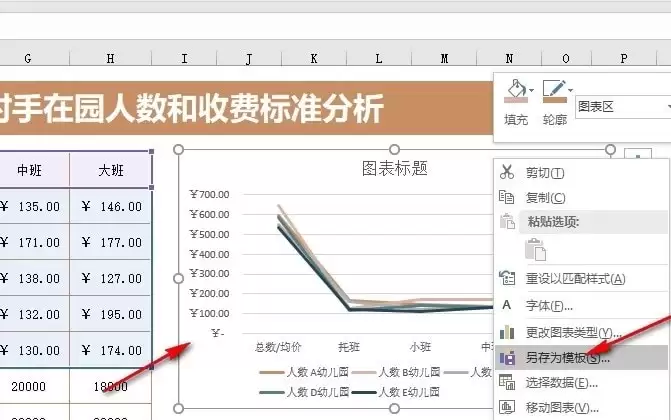Screen dimensions: 671x420
Task: Select column J header
Action: (x=249, y=59)
